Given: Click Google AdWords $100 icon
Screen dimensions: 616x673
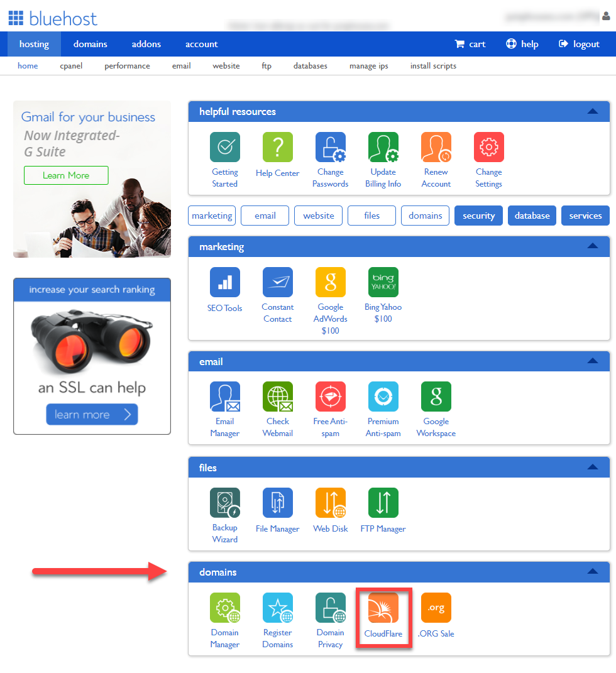Looking at the screenshot, I should pyautogui.click(x=331, y=282).
